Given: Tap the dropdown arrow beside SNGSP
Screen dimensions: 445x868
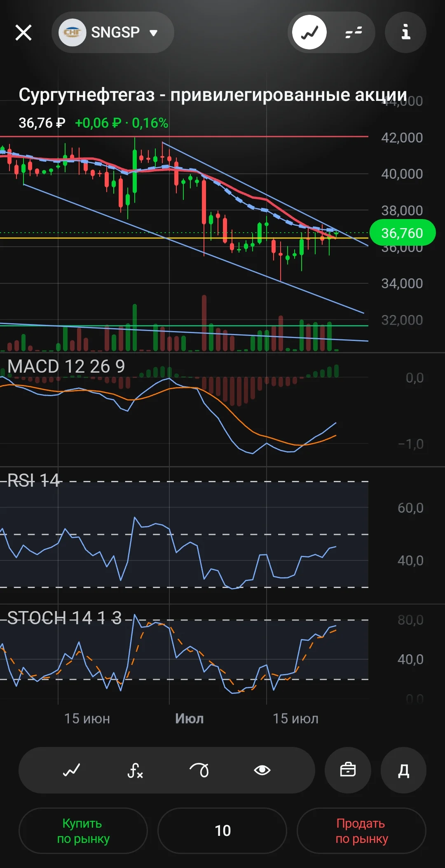Looking at the screenshot, I should [x=154, y=33].
